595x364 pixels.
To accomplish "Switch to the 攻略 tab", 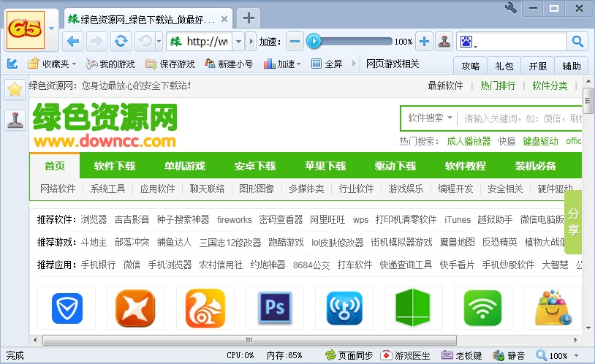I will pos(471,66).
